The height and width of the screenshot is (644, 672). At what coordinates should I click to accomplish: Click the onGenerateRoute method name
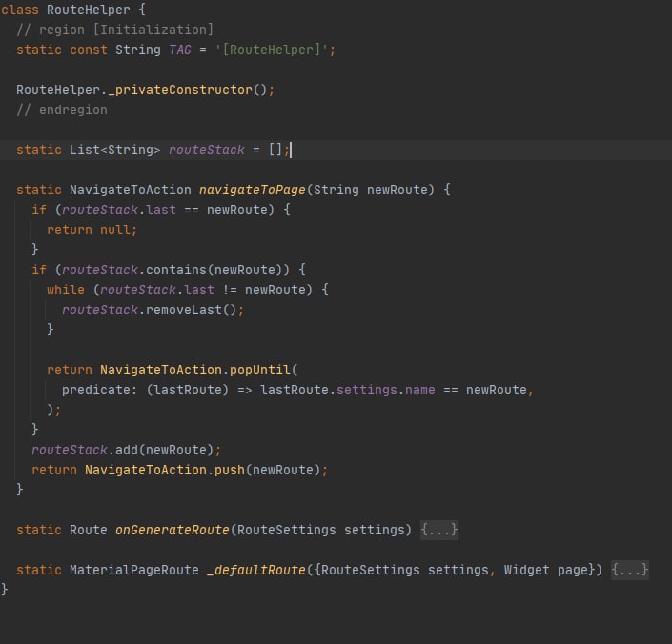pyautogui.click(x=173, y=530)
